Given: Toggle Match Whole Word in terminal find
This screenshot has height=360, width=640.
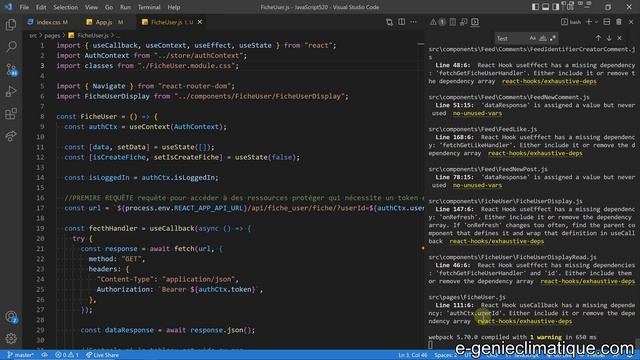Looking at the screenshot, I should point(543,38).
